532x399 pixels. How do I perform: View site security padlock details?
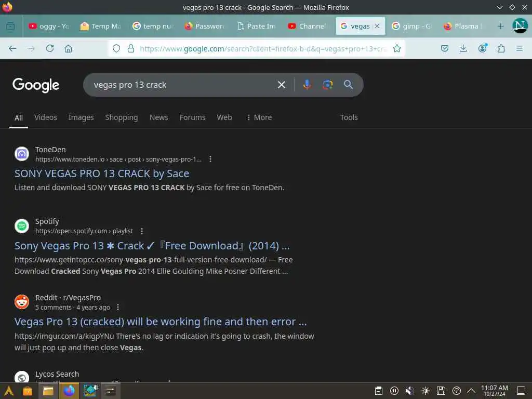(130, 48)
